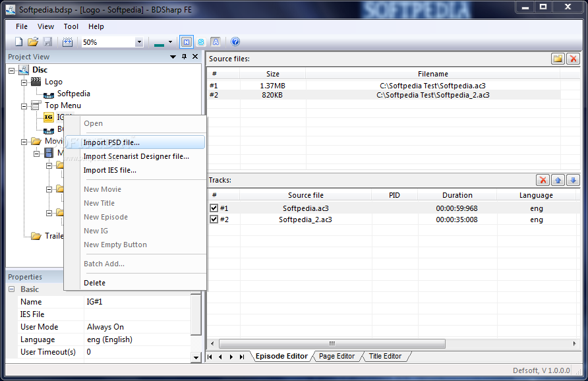Pin the Project View panel
Viewport: 588px width, 381px height.
184,56
